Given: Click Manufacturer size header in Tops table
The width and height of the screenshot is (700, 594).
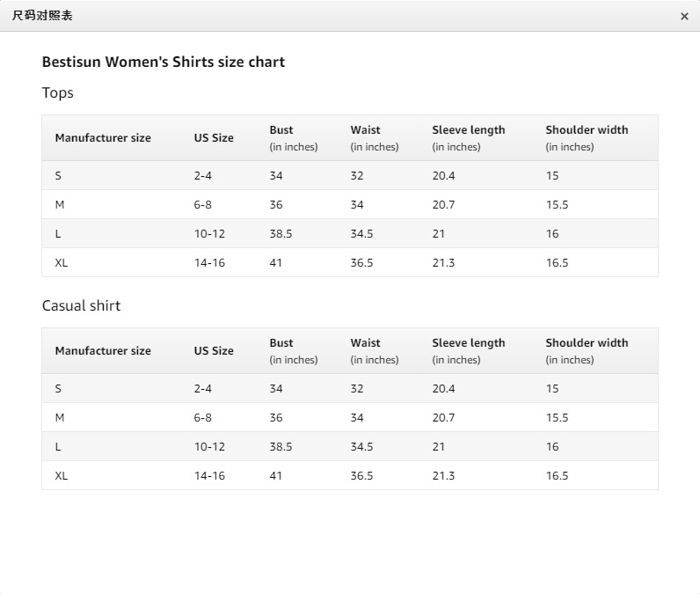Looking at the screenshot, I should pos(103,137).
